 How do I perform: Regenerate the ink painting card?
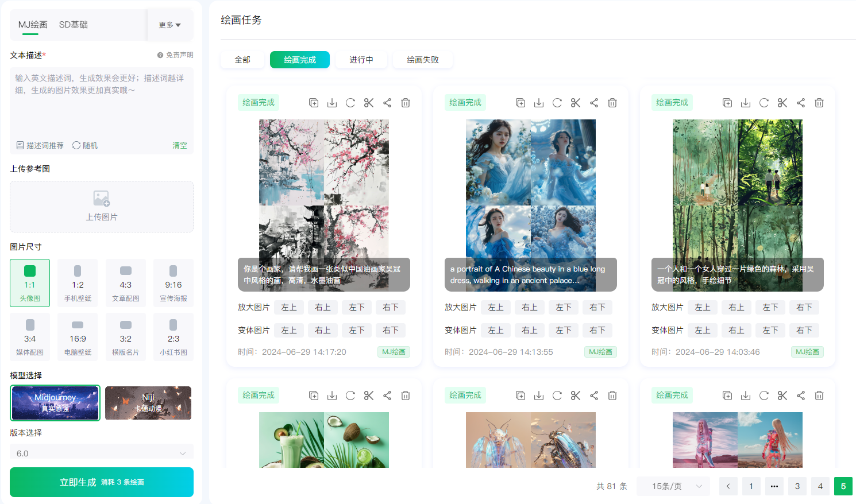coord(350,103)
